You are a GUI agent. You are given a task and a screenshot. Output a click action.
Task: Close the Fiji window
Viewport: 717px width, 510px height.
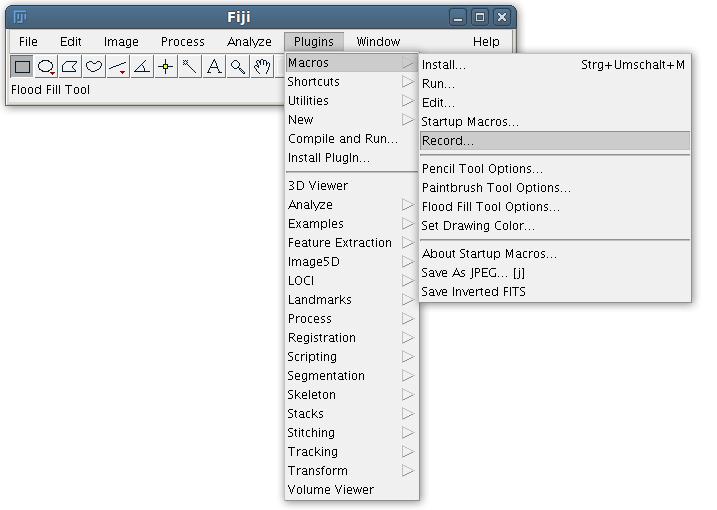pyautogui.click(x=502, y=17)
